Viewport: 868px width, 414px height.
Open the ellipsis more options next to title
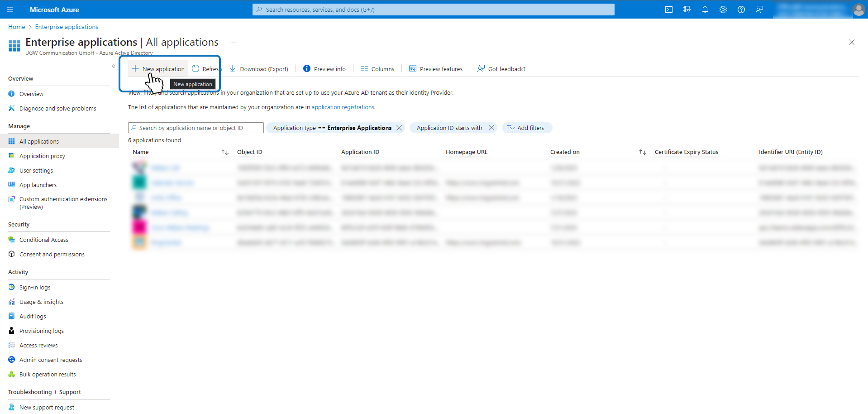233,42
